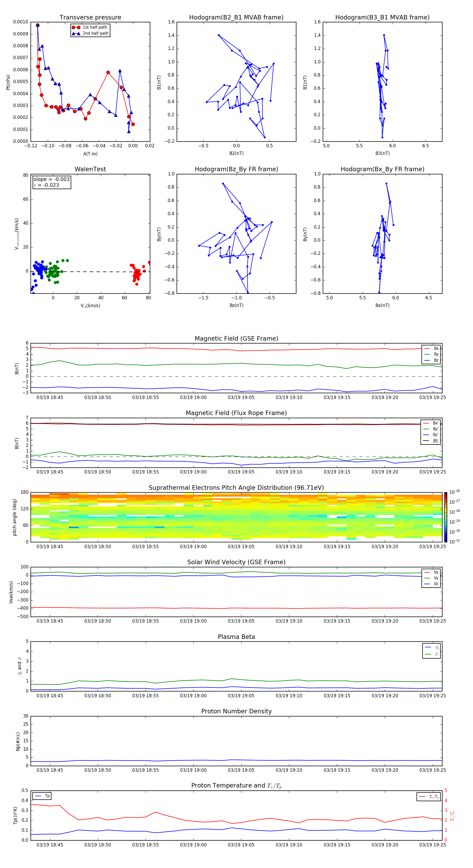Click the By legend entry in GSE panel
The width and height of the screenshot is (473, 868).
pyautogui.click(x=431, y=355)
